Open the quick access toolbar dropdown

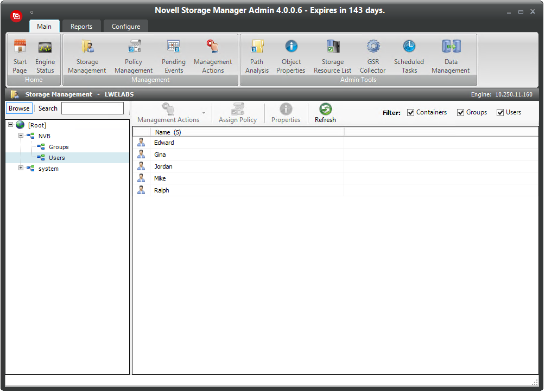pyautogui.click(x=31, y=12)
